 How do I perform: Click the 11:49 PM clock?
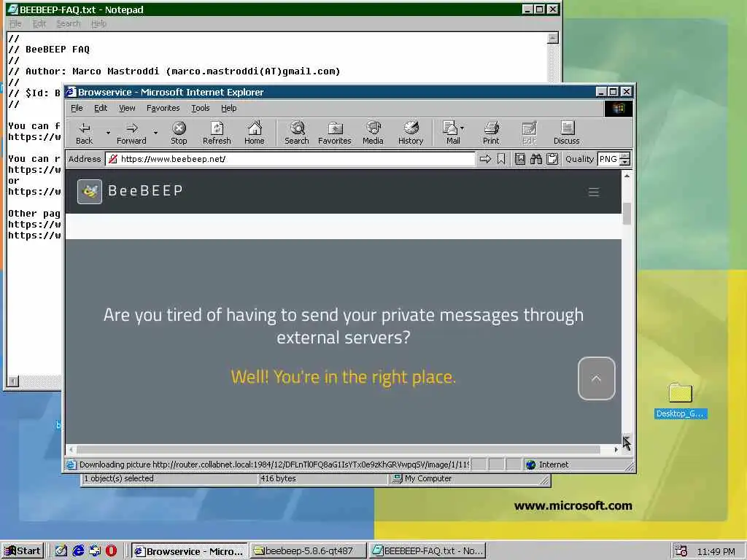pyautogui.click(x=716, y=551)
